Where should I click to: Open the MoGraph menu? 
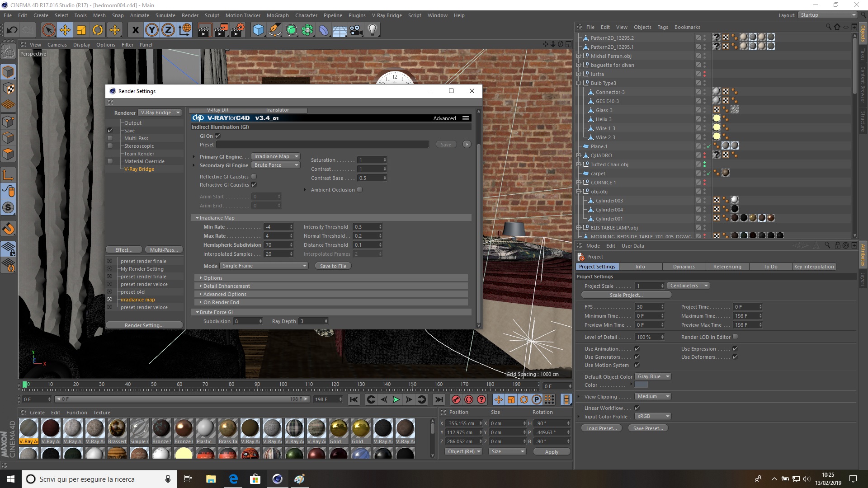click(278, 15)
